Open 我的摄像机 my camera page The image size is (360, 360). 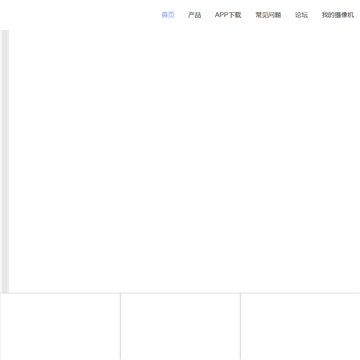[338, 15]
